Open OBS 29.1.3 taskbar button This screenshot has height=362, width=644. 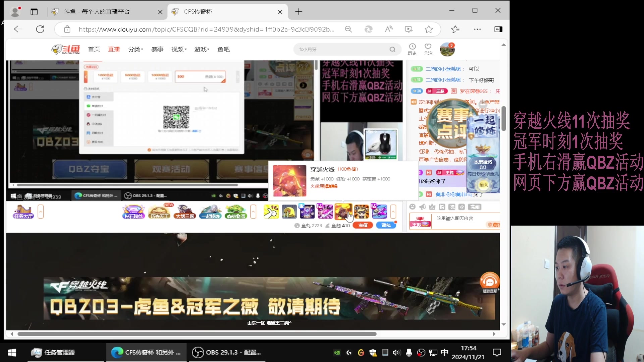click(x=227, y=352)
